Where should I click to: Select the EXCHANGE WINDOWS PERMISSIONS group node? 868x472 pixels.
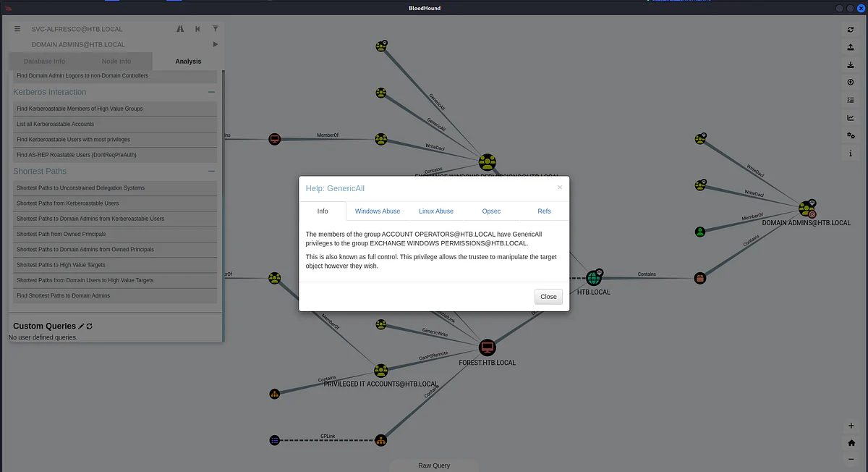coord(487,162)
